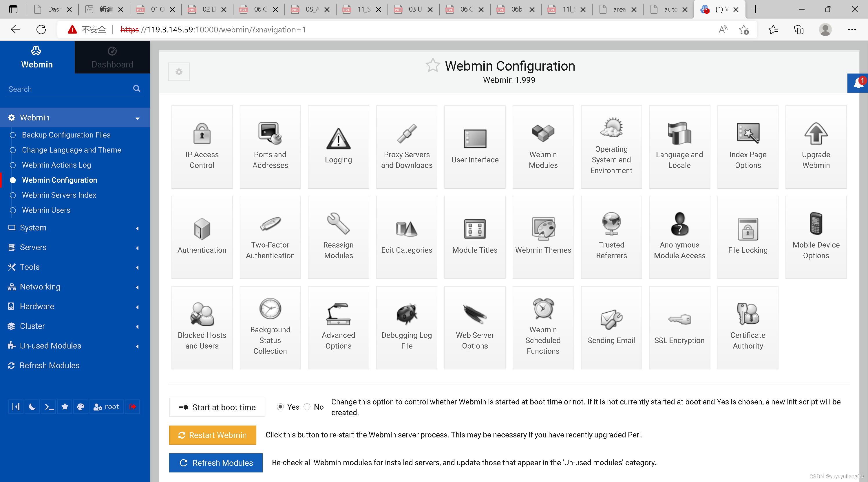Open the Upgrade Webmin module
The width and height of the screenshot is (868, 482).
point(816,146)
